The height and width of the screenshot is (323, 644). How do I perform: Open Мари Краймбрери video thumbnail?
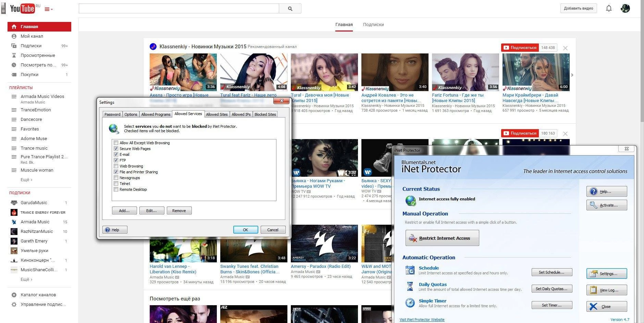pos(536,72)
